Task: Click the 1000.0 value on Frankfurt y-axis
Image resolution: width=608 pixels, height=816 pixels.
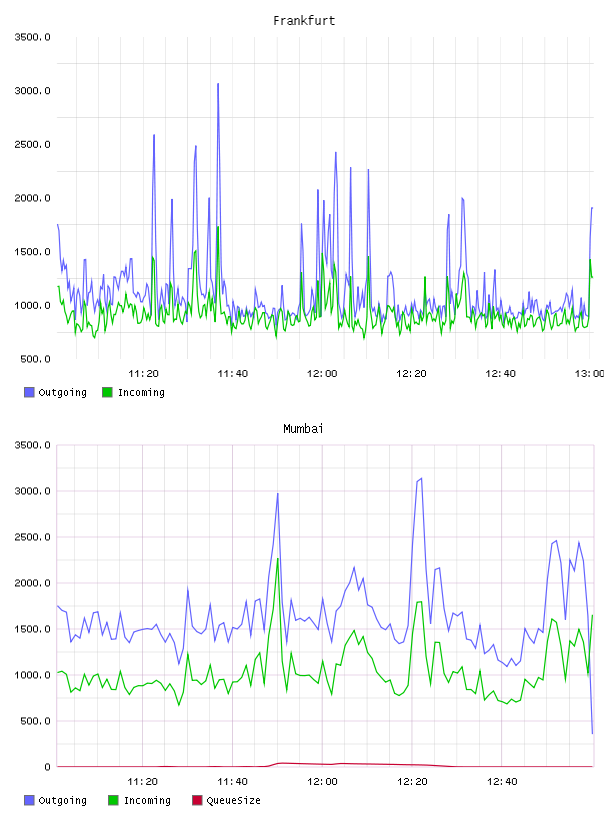Action: coord(32,305)
